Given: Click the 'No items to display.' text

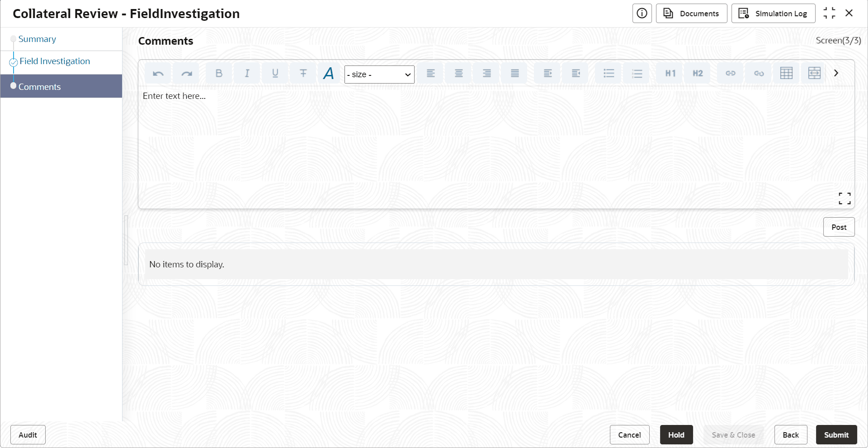Looking at the screenshot, I should (187, 265).
